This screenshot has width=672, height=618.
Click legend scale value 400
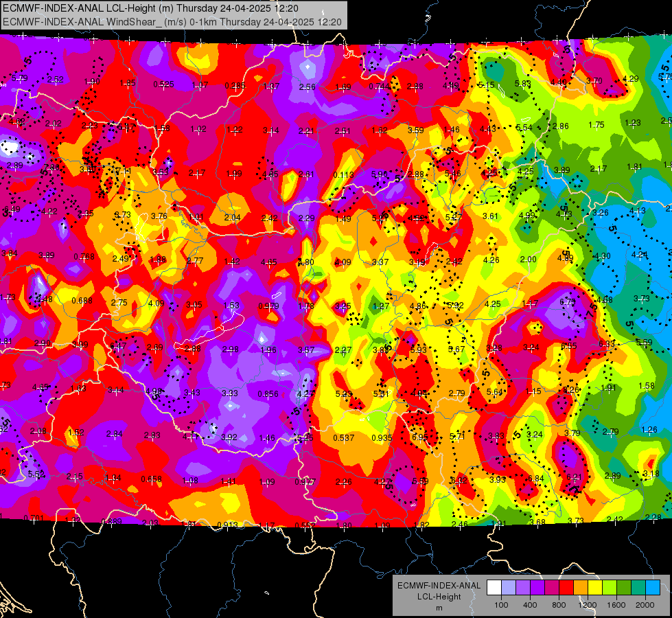[530, 605]
